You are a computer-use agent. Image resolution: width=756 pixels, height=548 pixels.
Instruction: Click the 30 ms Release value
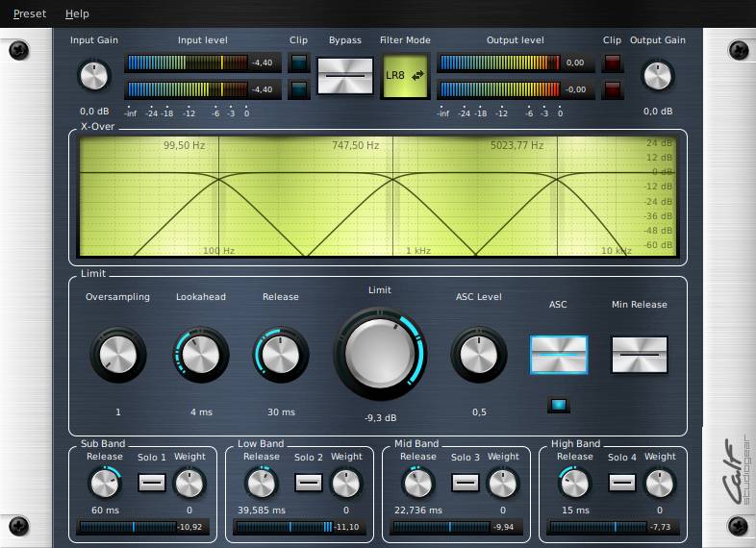[x=281, y=412]
